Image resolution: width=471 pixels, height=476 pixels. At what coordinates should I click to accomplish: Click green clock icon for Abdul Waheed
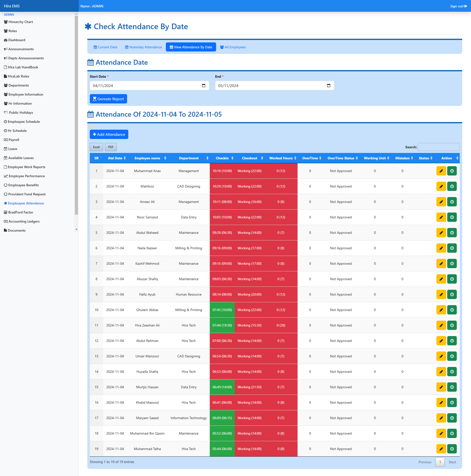[452, 233]
